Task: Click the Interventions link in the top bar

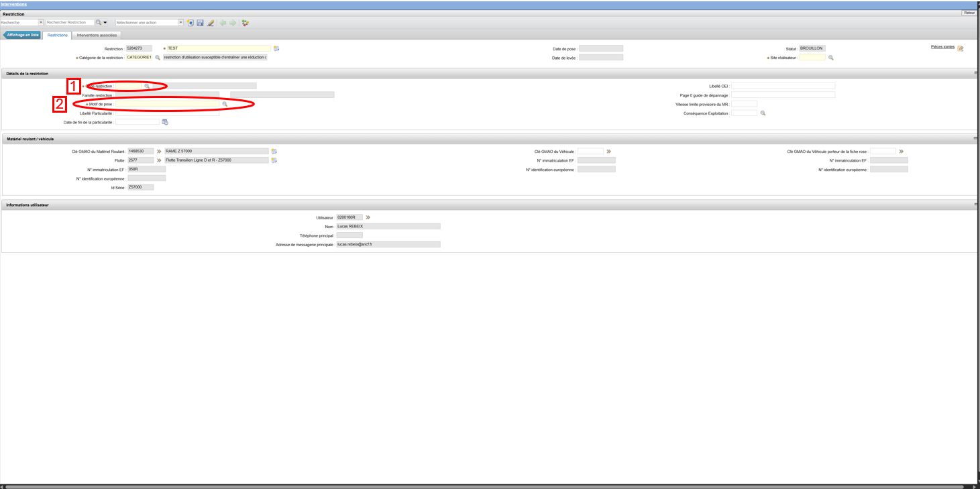Action: (14, 4)
